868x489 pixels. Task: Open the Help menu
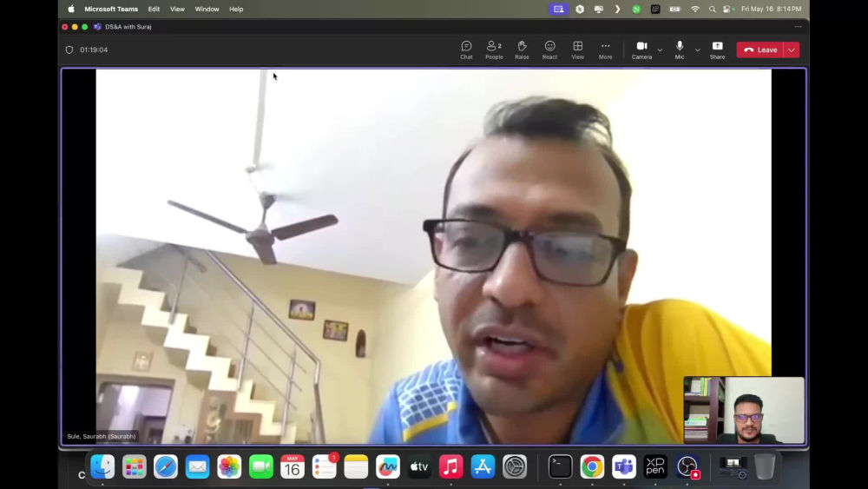(236, 9)
